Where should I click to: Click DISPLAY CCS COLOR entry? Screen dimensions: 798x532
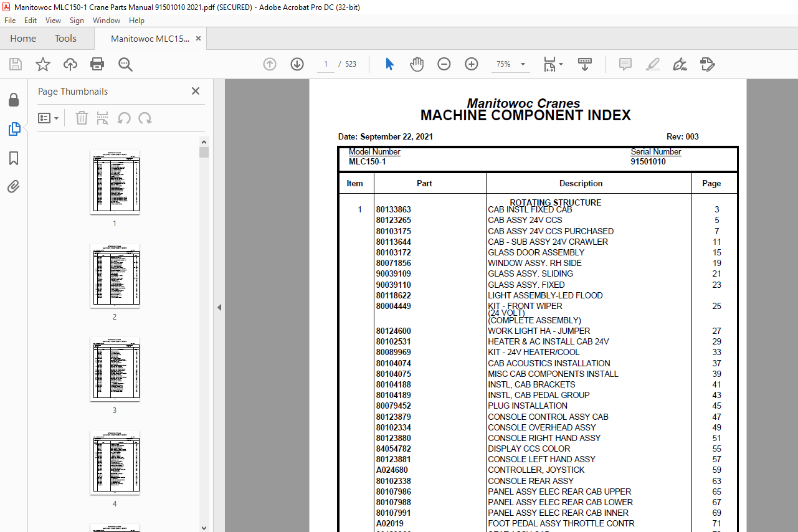[x=529, y=449]
